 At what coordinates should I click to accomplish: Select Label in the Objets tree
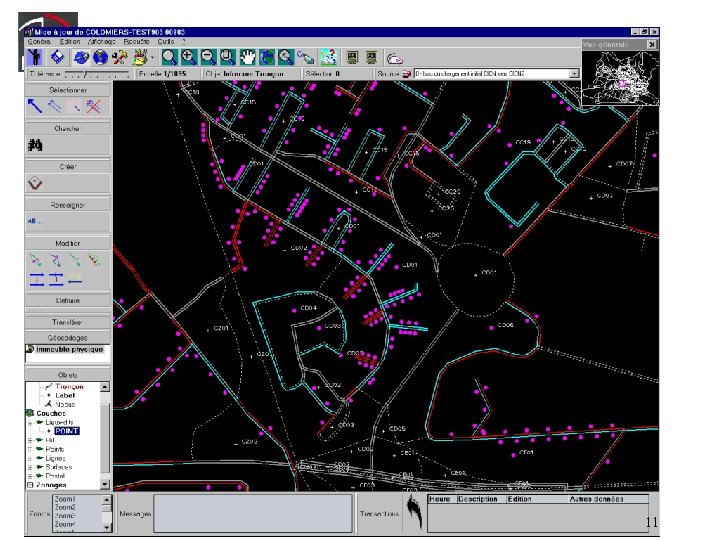coord(65,395)
